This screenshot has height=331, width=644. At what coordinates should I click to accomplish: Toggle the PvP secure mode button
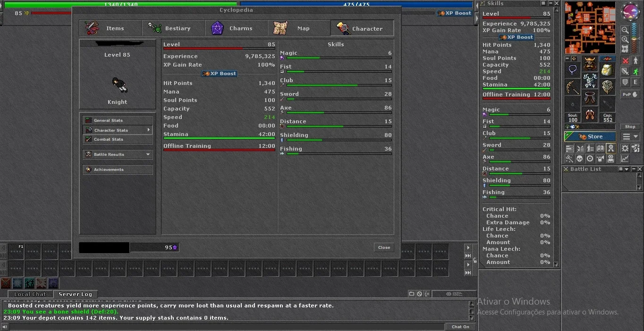(630, 94)
